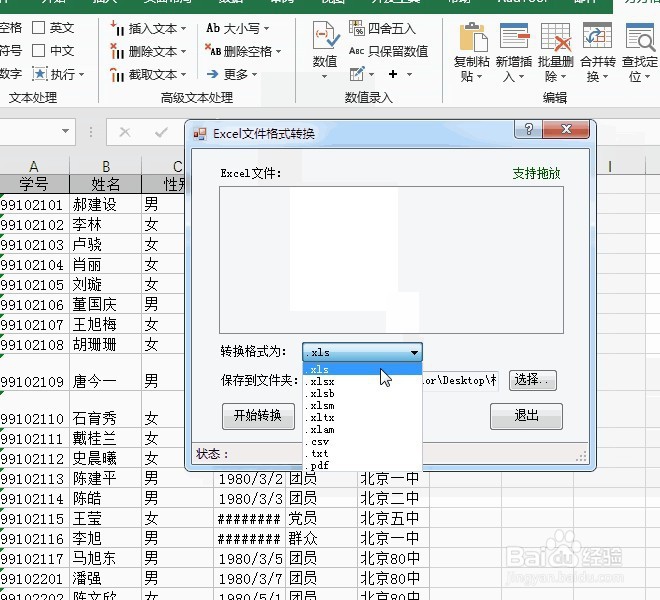Click the 开始转换 start conversion button
The width and height of the screenshot is (660, 600).
(x=258, y=416)
